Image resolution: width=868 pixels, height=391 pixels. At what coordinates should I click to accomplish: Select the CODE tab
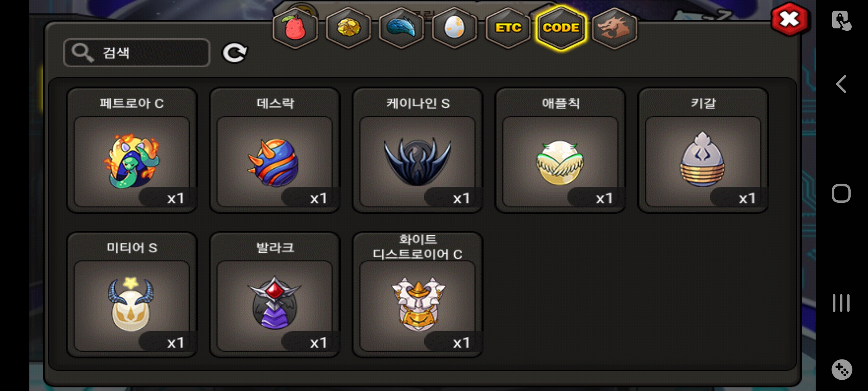pyautogui.click(x=561, y=28)
